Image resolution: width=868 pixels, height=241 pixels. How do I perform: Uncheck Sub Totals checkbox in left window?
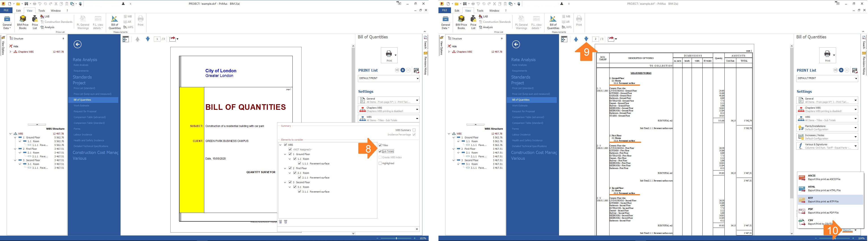[380, 151]
